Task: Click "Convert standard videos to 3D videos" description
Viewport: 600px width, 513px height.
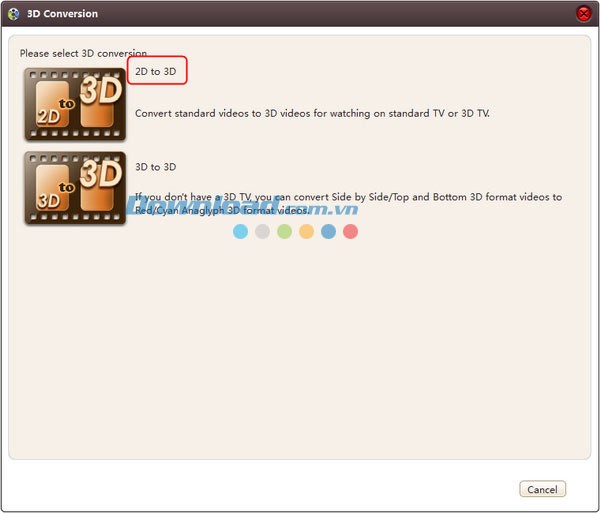Action: pos(312,113)
